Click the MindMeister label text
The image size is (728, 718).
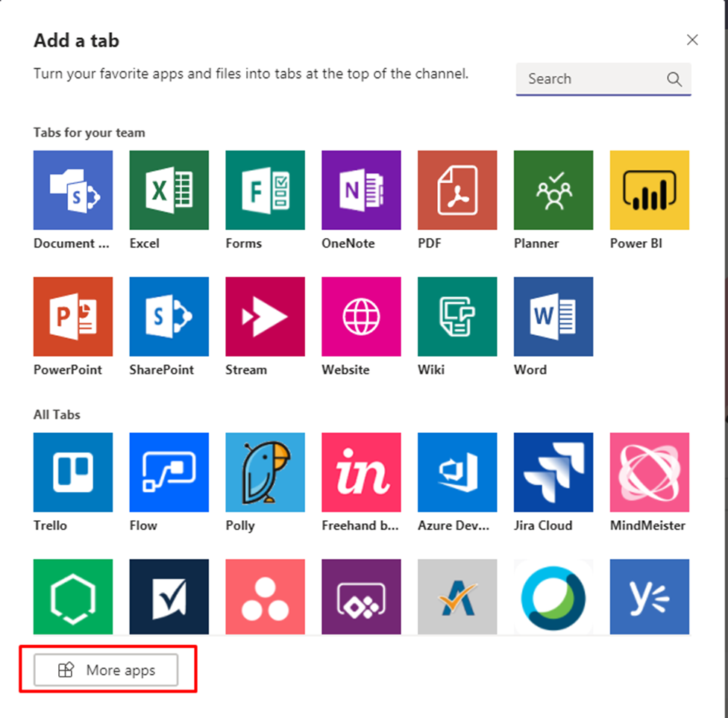coord(647,525)
